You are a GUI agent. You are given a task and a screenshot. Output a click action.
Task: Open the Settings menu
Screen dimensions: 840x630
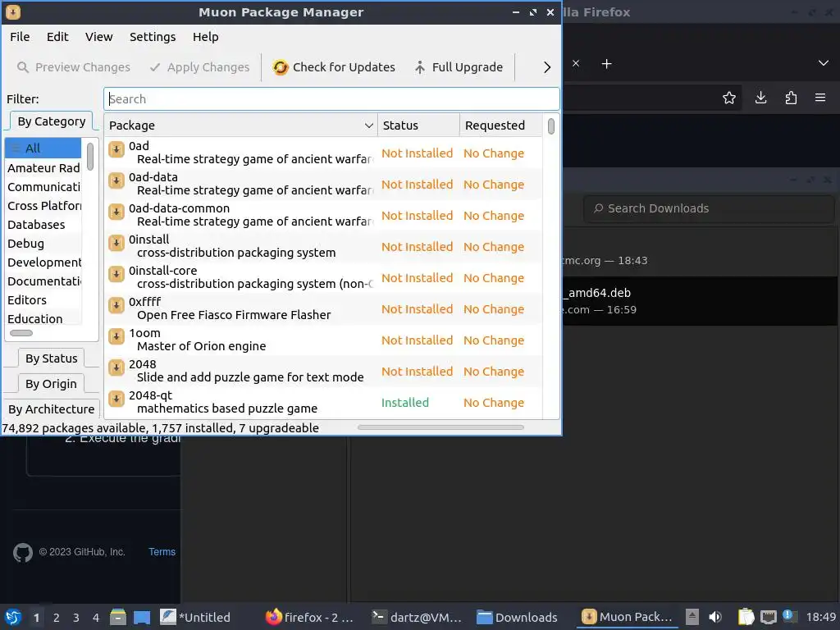coord(153,37)
